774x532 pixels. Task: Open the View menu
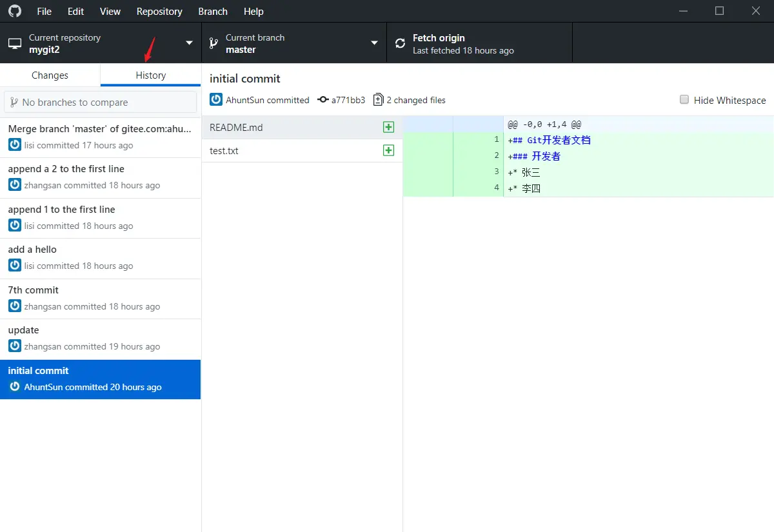[110, 11]
